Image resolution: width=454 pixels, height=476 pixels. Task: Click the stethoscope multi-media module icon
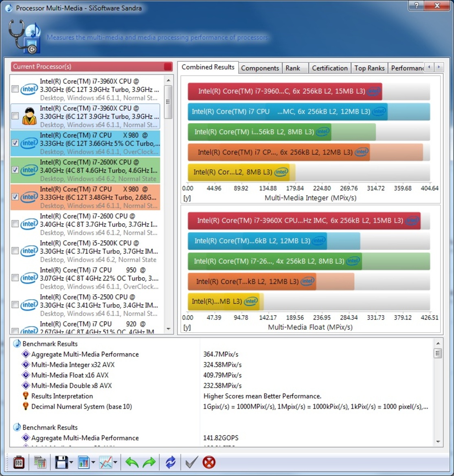[24, 36]
